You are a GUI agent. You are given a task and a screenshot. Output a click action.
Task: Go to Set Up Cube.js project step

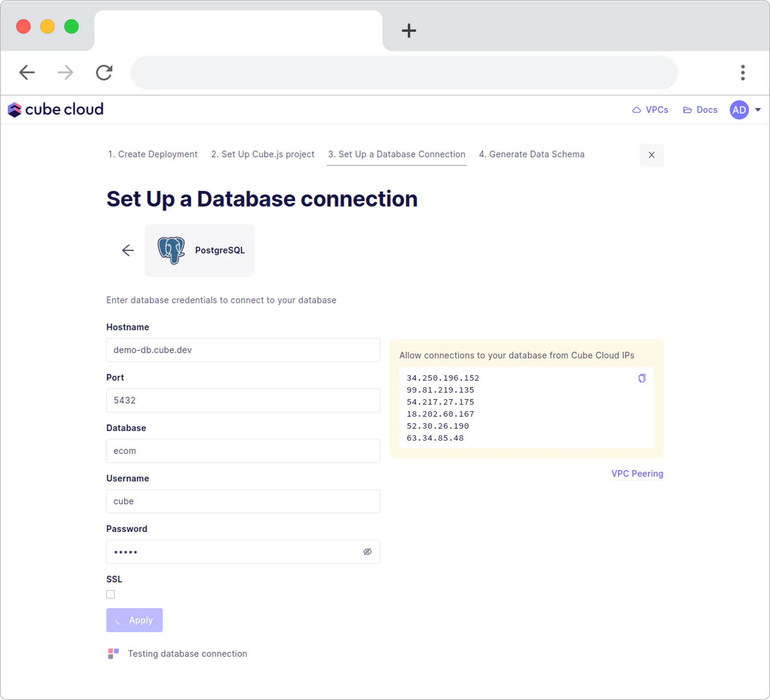point(263,154)
